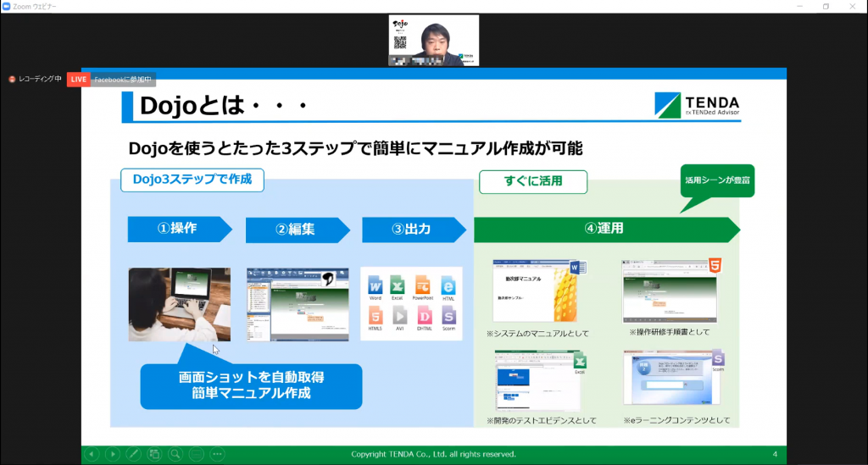Click the HTML5 training procedure thumbnail
Viewport: 868px width, 465px height.
(671, 291)
